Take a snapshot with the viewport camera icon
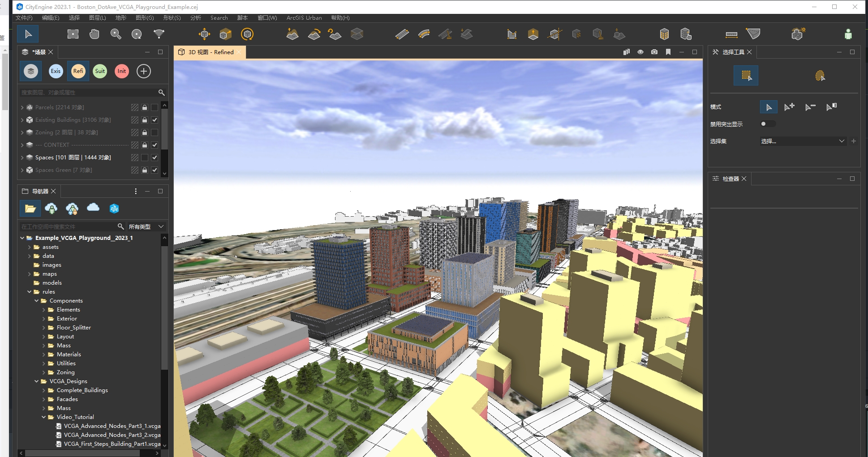Image resolution: width=868 pixels, height=457 pixels. [x=654, y=52]
